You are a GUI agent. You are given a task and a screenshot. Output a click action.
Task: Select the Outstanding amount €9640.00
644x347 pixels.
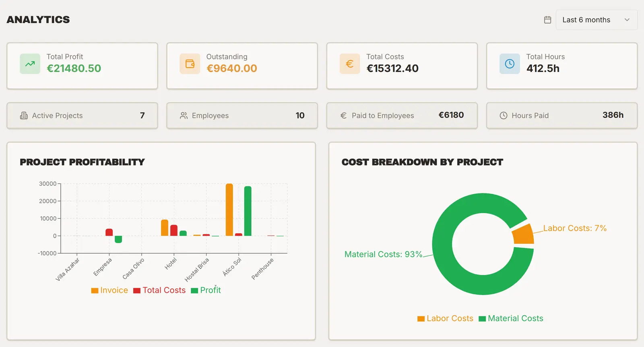click(x=232, y=68)
